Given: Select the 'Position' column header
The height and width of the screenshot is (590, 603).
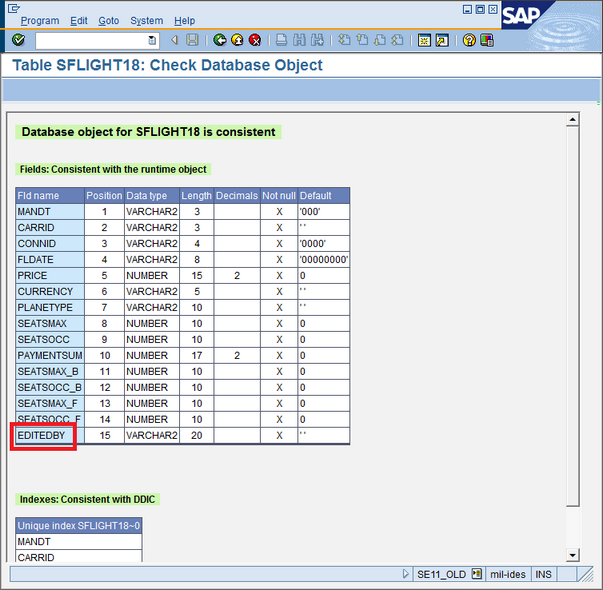Looking at the screenshot, I should [104, 195].
